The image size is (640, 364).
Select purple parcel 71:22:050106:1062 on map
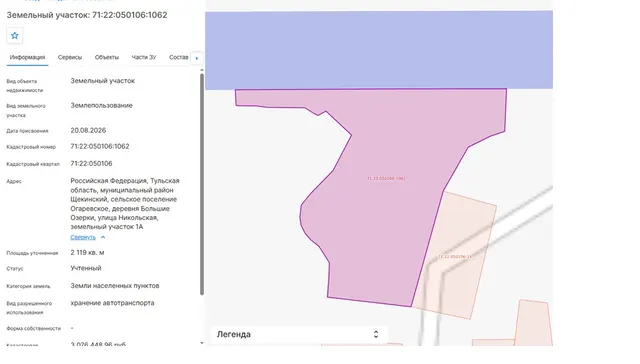tap(386, 178)
